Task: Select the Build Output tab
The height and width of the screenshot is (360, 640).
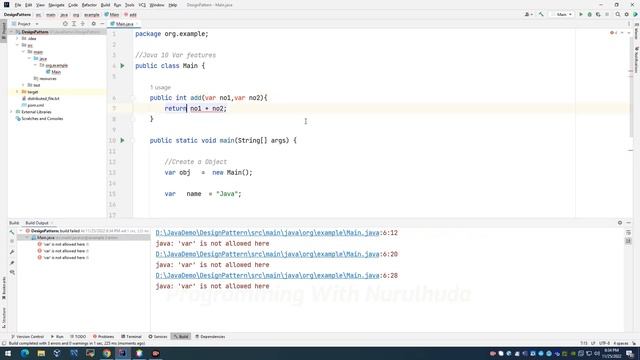Action: click(37, 223)
